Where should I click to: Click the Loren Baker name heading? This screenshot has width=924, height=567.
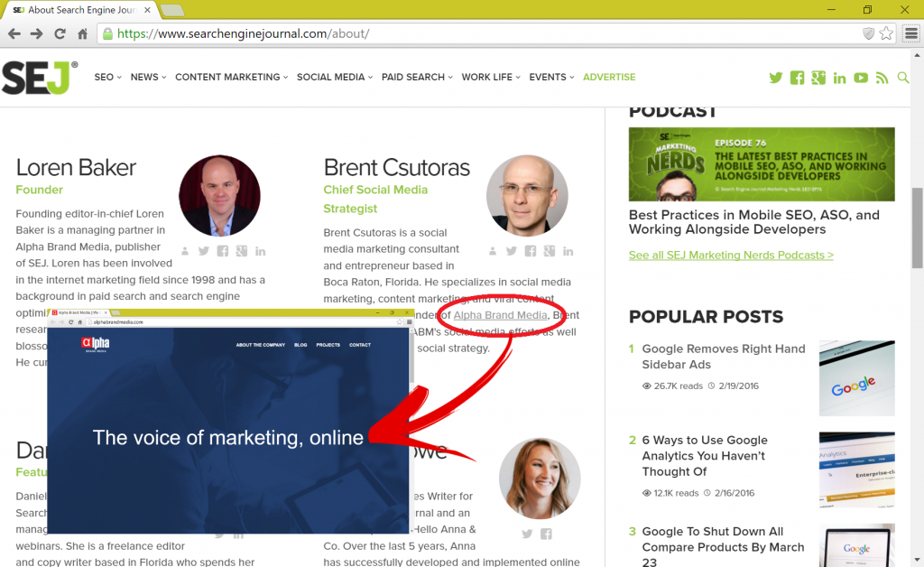(76, 168)
